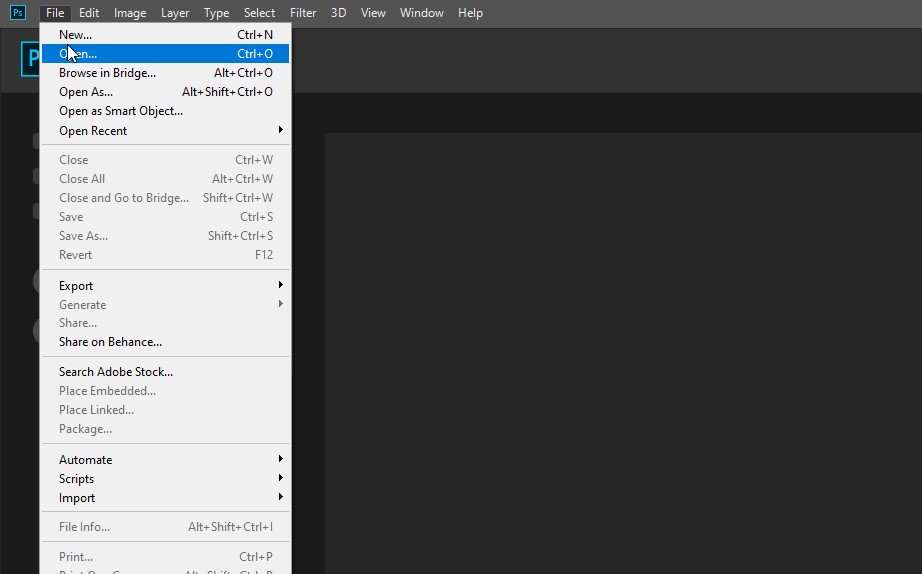Click the greyed Print... entry
922x574 pixels.
pyautogui.click(x=165, y=556)
